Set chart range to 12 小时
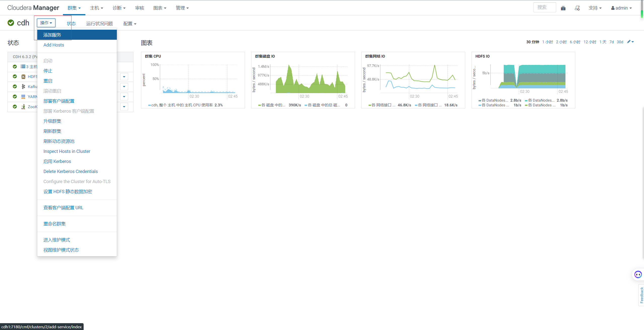 click(590, 42)
